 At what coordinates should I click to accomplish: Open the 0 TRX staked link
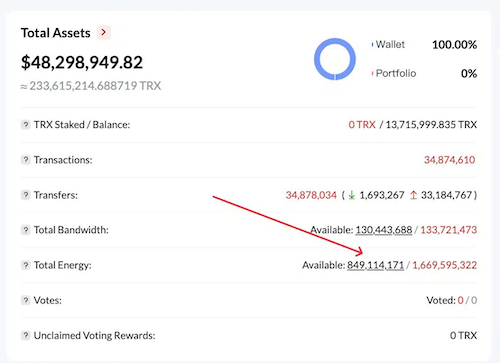362,125
